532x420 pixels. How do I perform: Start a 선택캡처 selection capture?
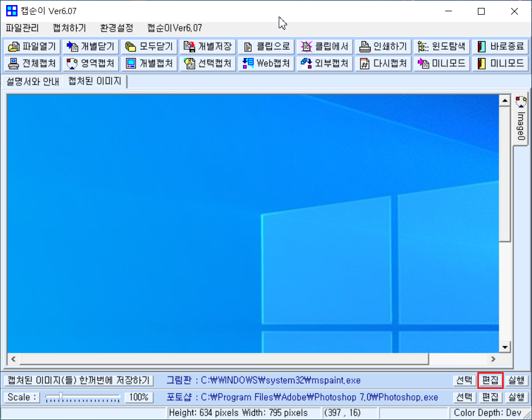click(x=208, y=63)
